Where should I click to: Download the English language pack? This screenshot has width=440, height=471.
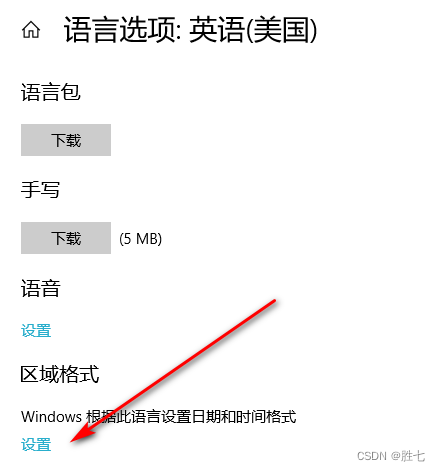66,140
